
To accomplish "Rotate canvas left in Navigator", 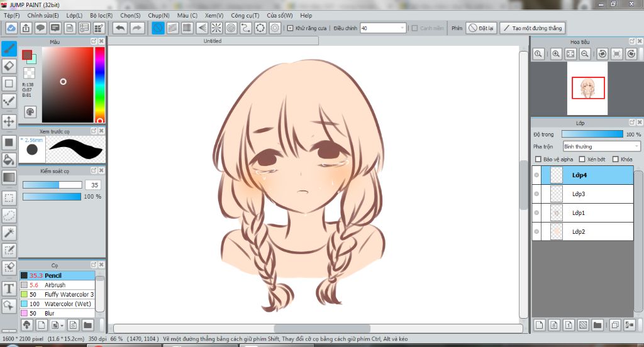I will (602, 54).
